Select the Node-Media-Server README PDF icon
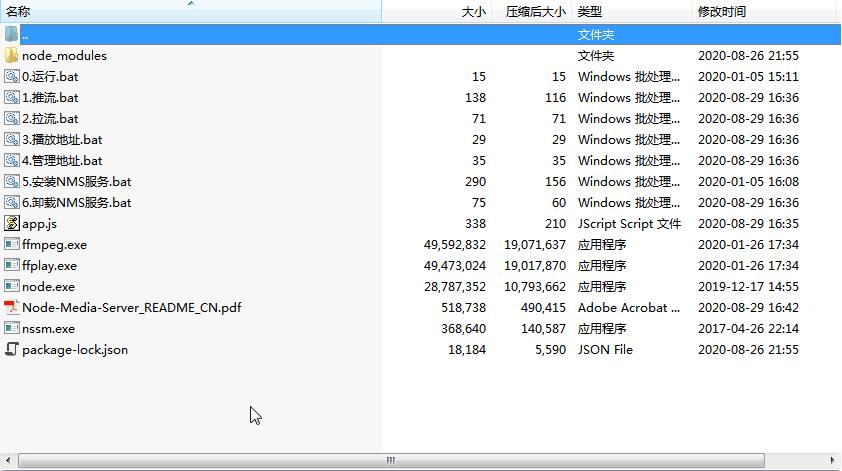Image resolution: width=842 pixels, height=471 pixels. pos(12,308)
